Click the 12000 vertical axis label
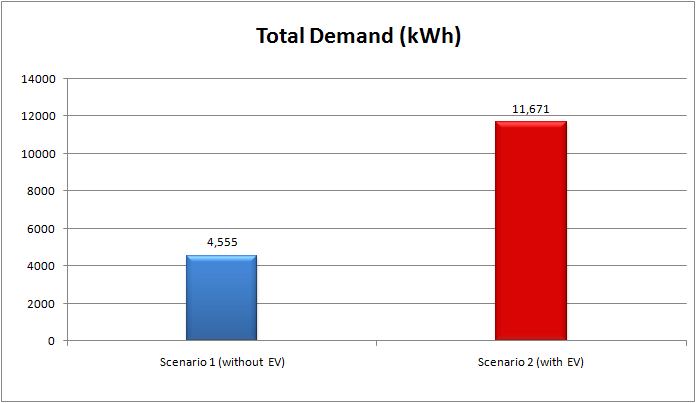The height and width of the screenshot is (403, 696). click(39, 116)
